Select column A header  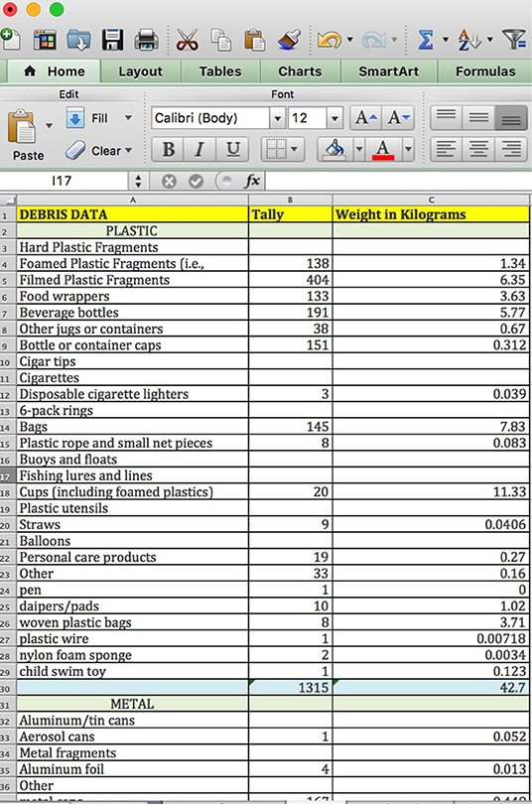point(133,201)
